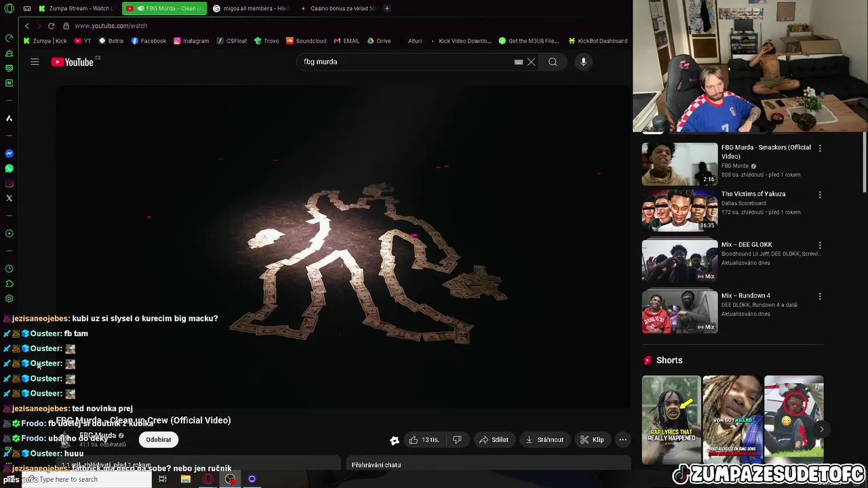
Task: Switch to Zumpa Stream Kick tab
Action: click(x=76, y=8)
